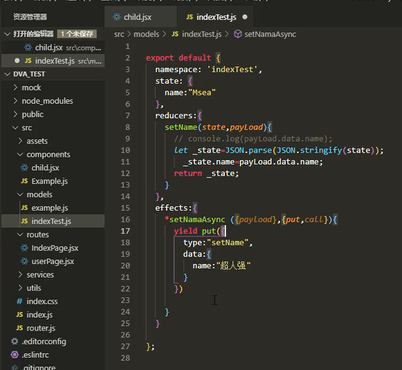Click 'setNamaAsync' on line 16

[197, 219]
